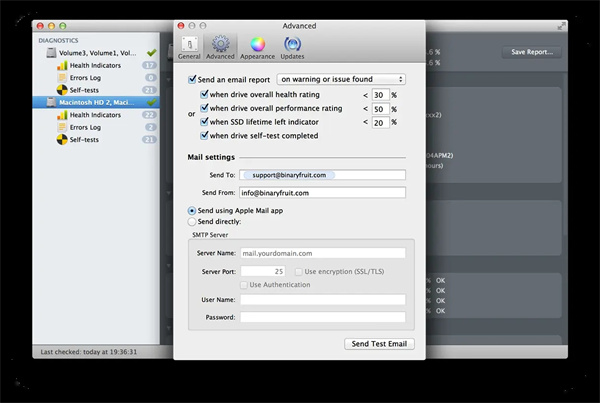Viewport: 600px width, 403px height.
Task: Open the Updates tab icon
Action: (292, 44)
